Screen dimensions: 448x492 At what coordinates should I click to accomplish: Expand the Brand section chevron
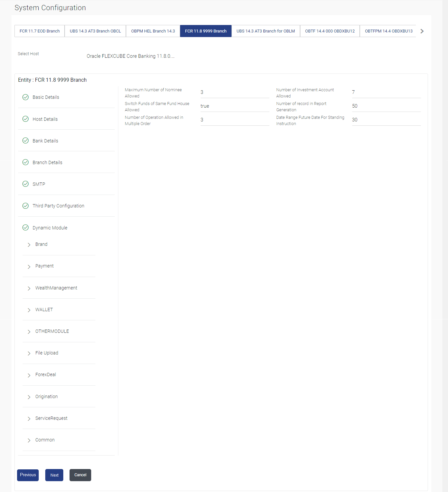pos(29,245)
